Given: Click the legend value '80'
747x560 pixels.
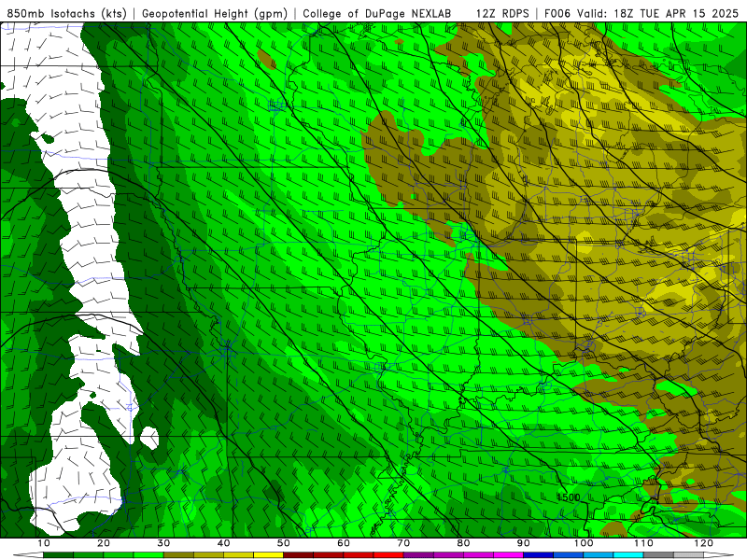Looking at the screenshot, I should [x=463, y=543].
